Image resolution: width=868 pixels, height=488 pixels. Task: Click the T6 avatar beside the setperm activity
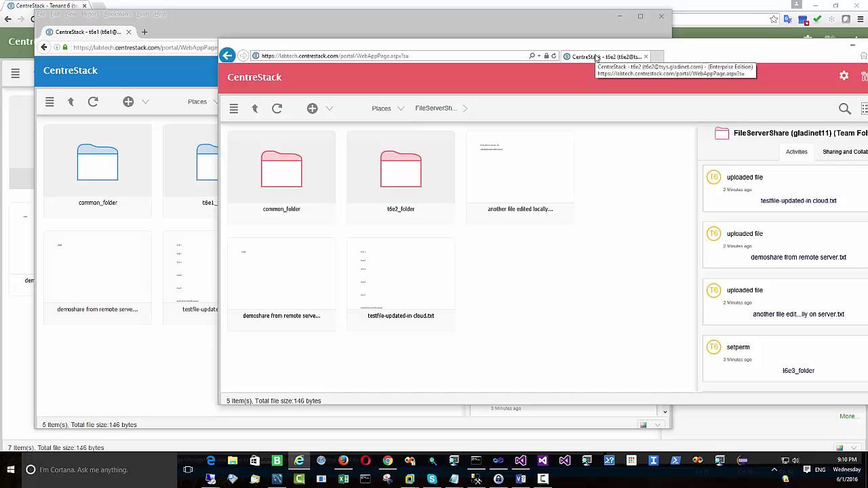[713, 346]
